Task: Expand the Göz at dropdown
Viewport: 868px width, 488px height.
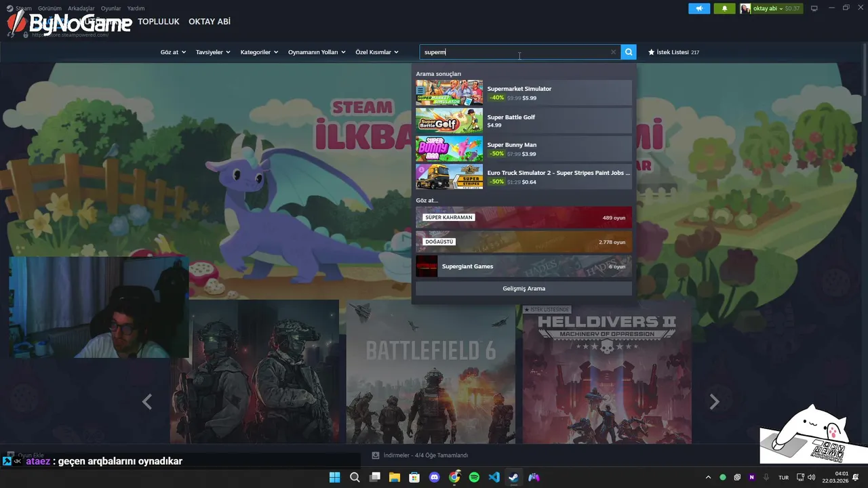Action: tap(173, 52)
